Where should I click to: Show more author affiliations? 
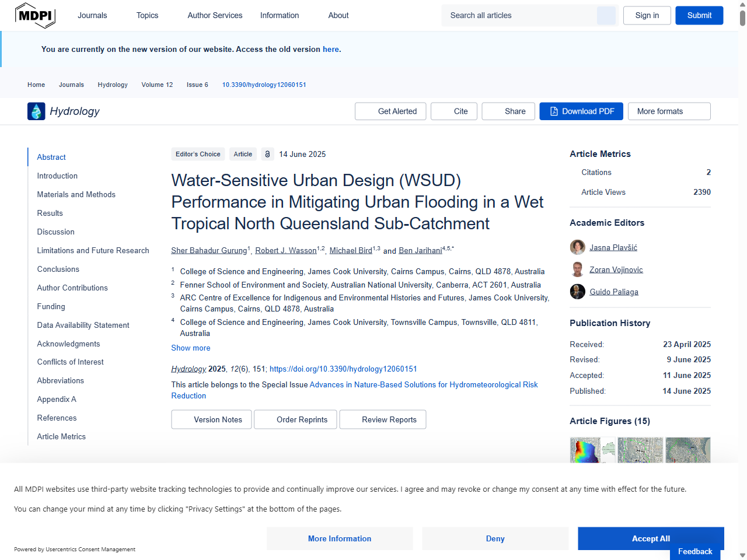190,348
